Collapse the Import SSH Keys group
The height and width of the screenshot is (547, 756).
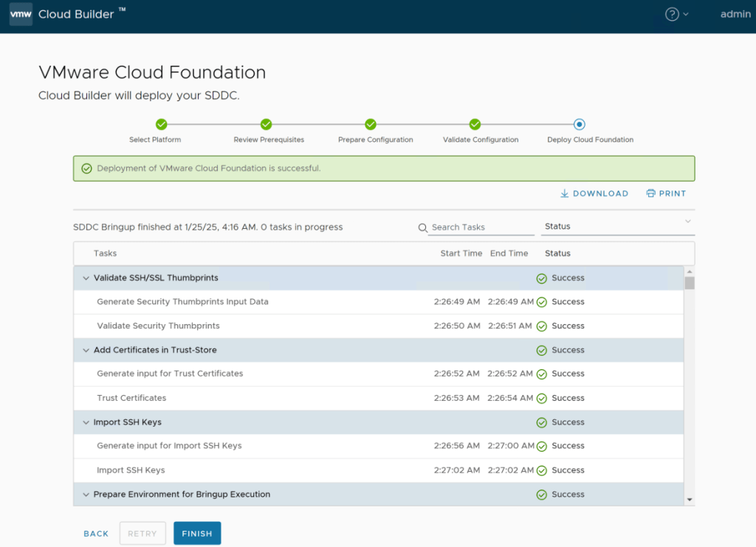[86, 422]
